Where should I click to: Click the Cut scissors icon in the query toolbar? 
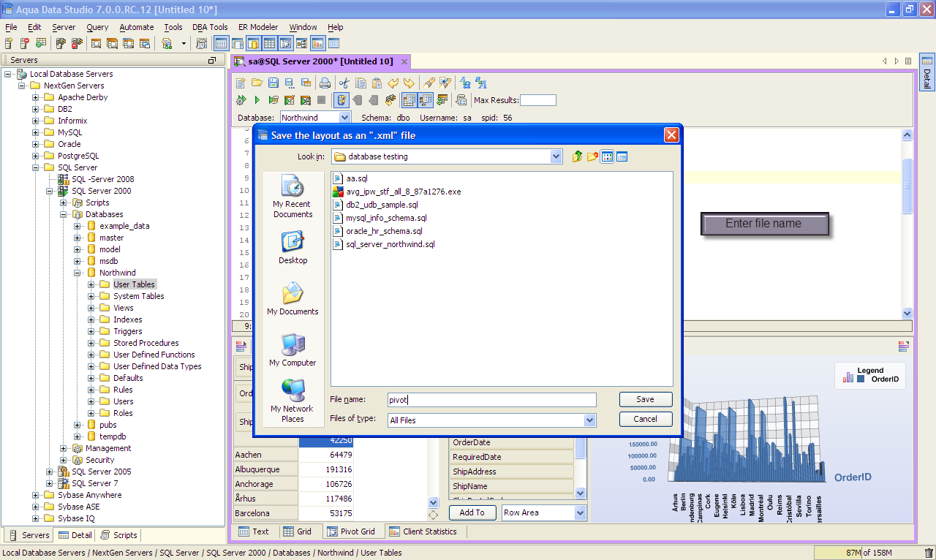point(344,83)
